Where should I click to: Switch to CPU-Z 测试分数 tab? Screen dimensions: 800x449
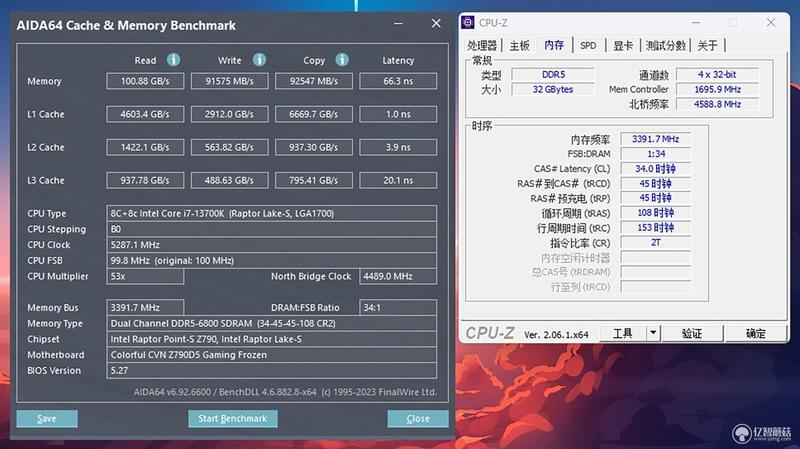pyautogui.click(x=665, y=45)
